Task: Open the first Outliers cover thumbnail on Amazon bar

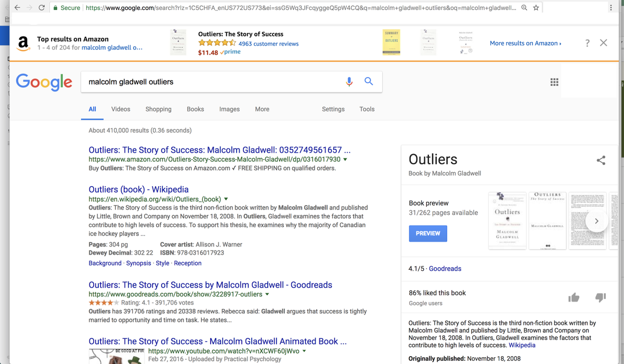Action: (178, 43)
